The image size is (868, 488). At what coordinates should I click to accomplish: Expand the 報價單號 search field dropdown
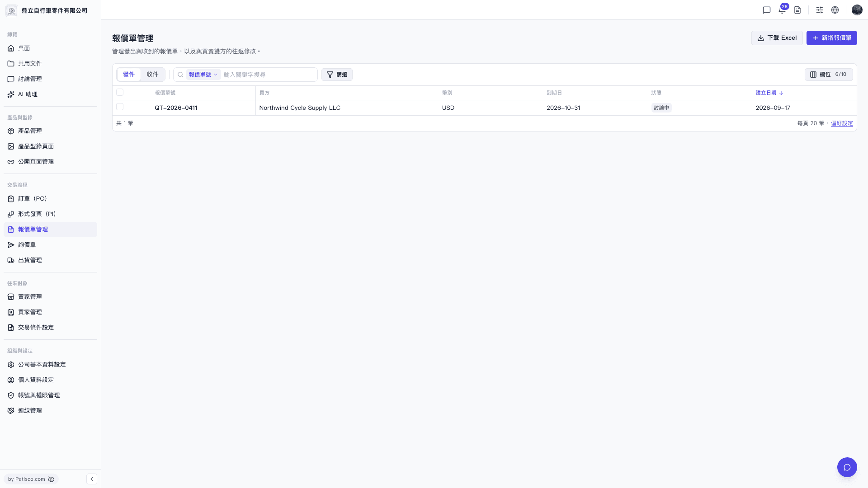click(203, 75)
